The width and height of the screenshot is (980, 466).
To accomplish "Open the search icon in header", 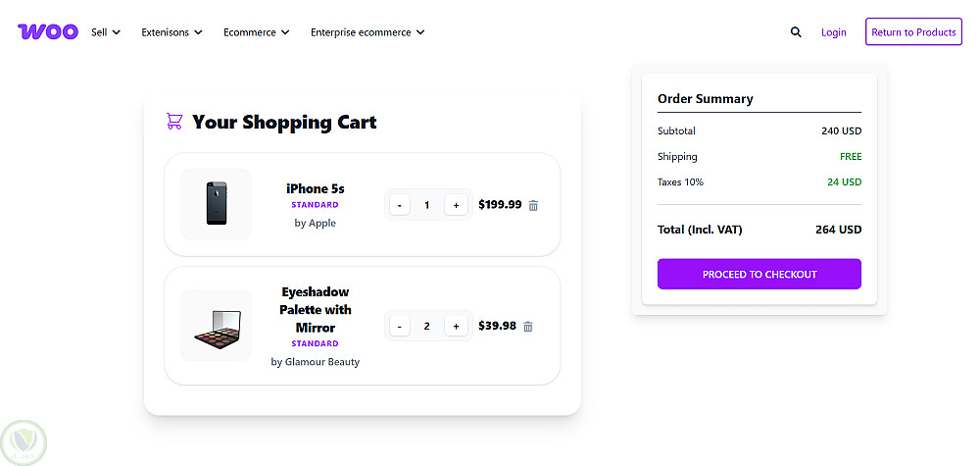I will click(796, 32).
